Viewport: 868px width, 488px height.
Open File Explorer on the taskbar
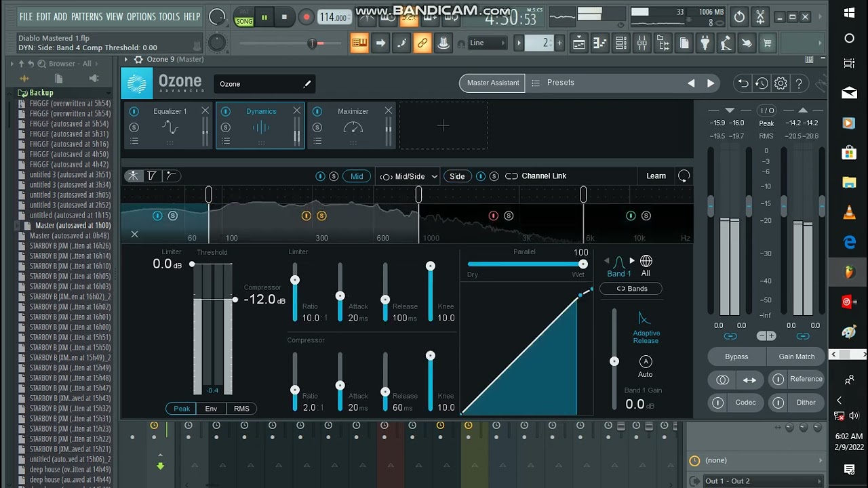tap(849, 182)
